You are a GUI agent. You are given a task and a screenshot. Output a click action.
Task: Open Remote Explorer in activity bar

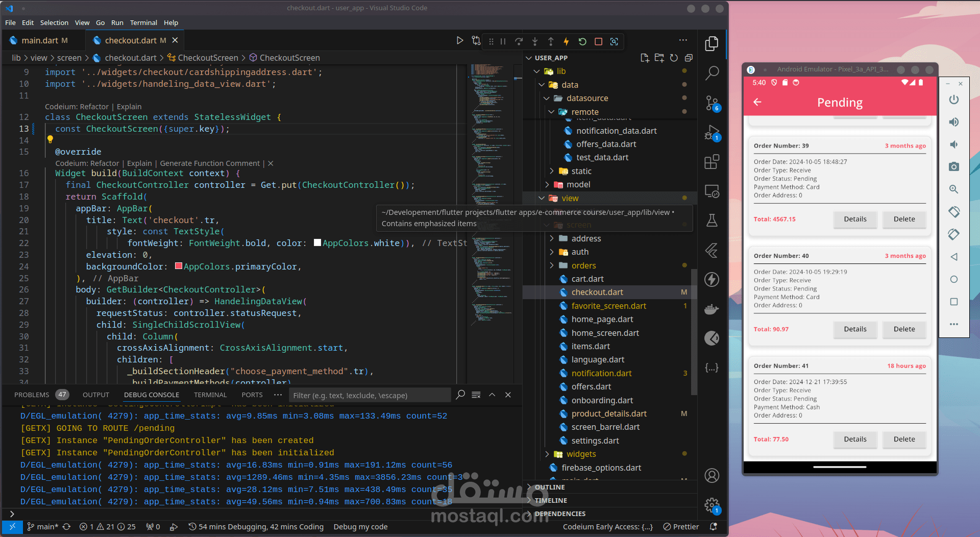coord(712,191)
